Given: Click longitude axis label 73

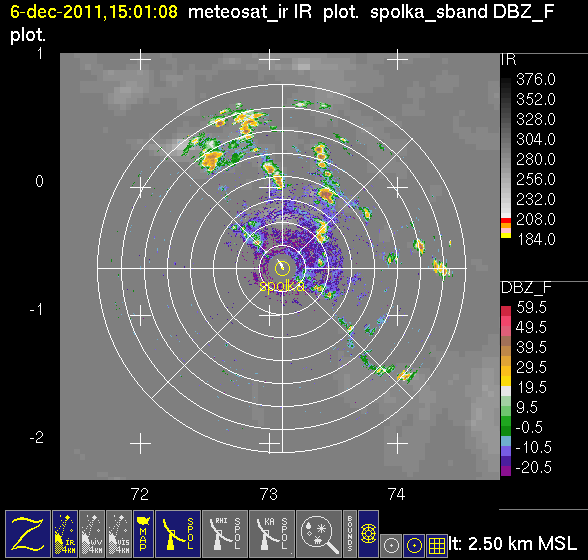Looking at the screenshot, I should pos(268,494).
